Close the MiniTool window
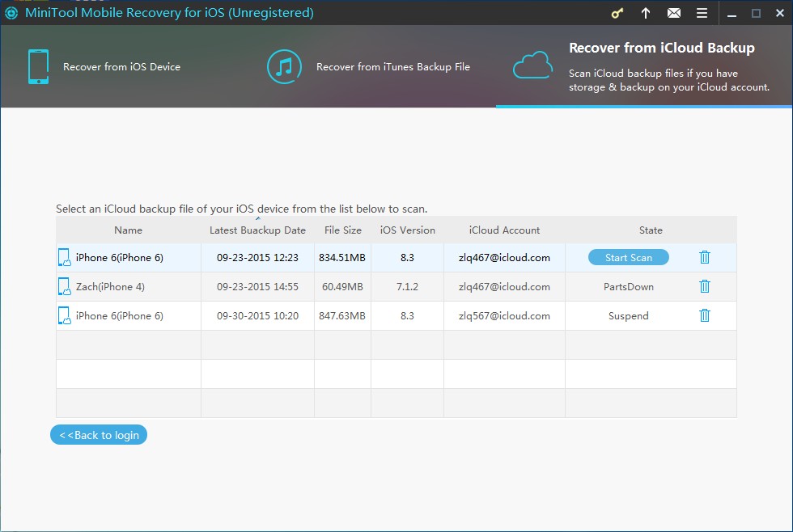 (780, 13)
